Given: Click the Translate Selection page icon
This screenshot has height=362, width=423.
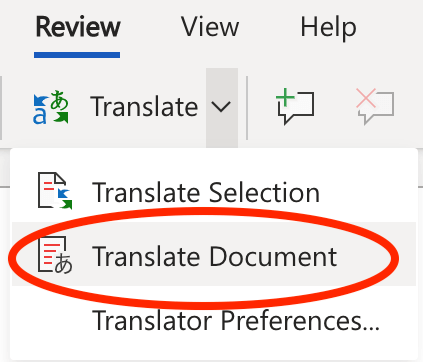Looking at the screenshot, I should tap(55, 191).
